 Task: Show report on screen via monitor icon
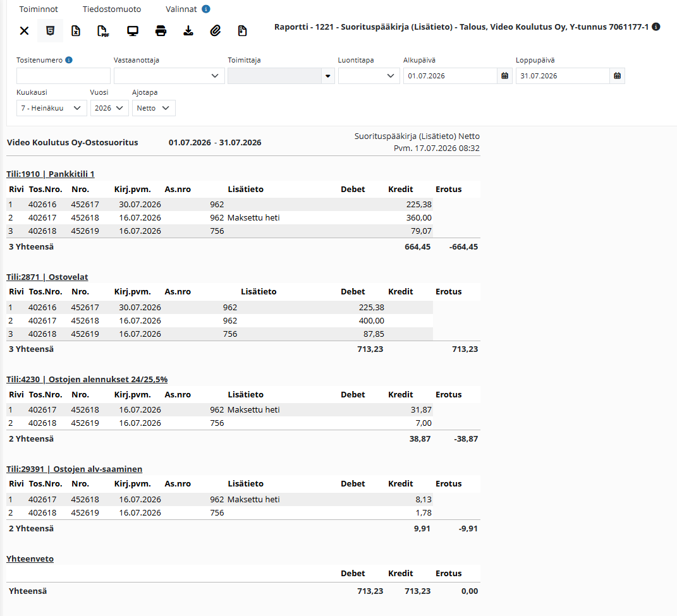point(133,31)
